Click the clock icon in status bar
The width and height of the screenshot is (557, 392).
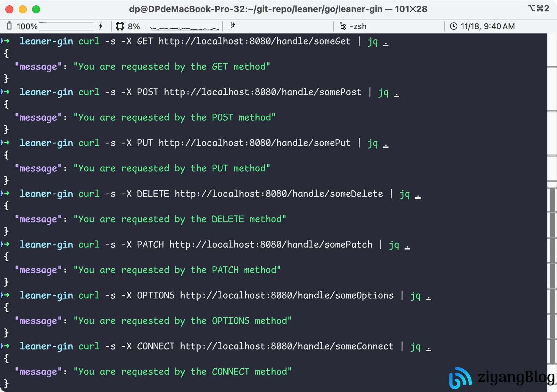[x=453, y=26]
